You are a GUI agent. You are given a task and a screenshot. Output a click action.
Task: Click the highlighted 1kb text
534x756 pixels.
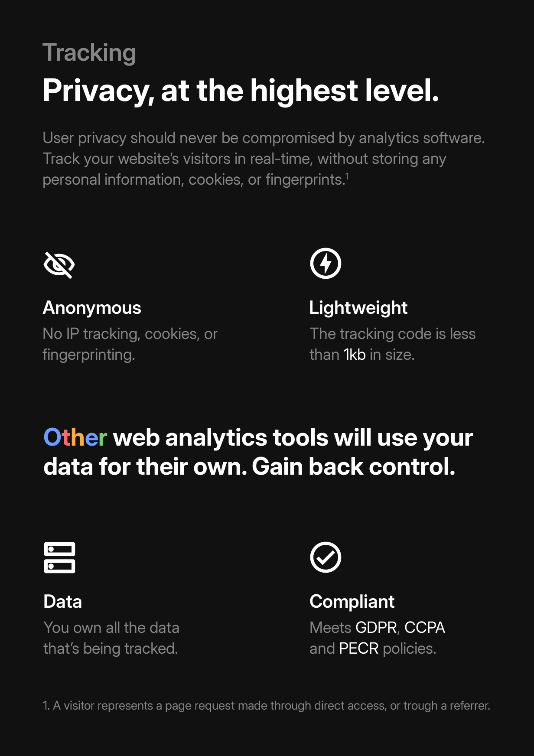coord(355,355)
